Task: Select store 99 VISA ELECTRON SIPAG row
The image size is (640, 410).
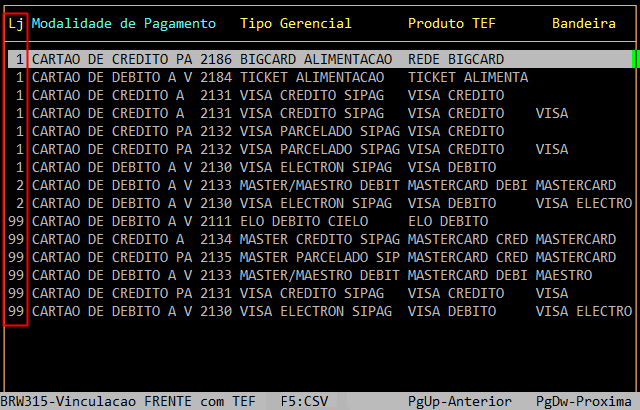Action: pyautogui.click(x=320, y=311)
